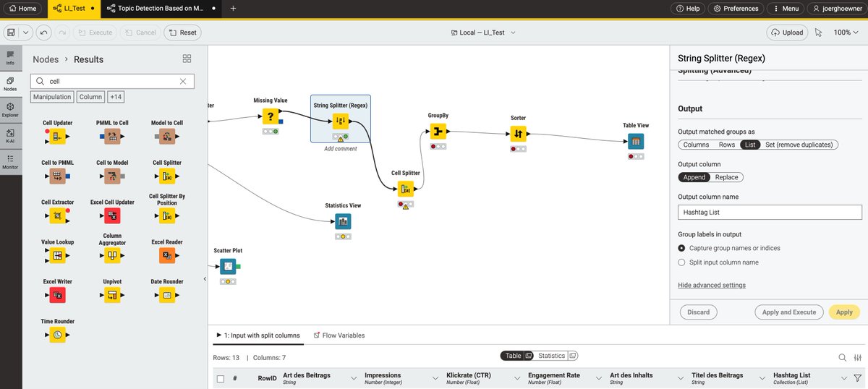This screenshot has width=868, height=389.
Task: Open the Monitor side panel
Action: [10, 161]
